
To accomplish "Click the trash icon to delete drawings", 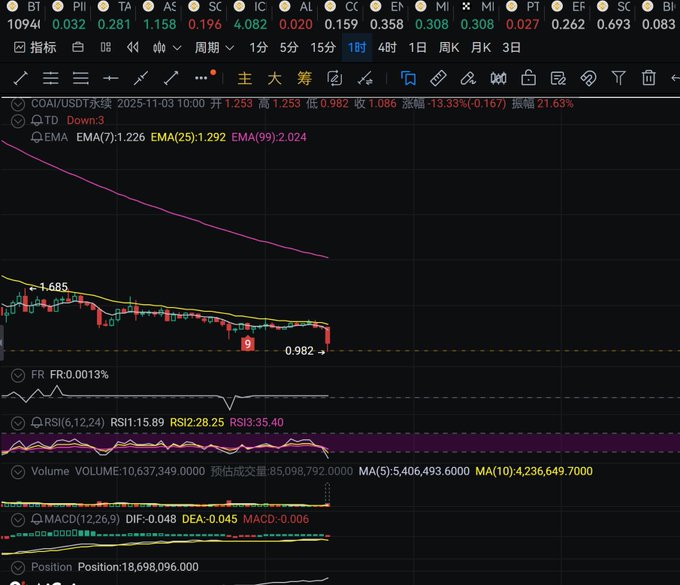I will click(649, 78).
